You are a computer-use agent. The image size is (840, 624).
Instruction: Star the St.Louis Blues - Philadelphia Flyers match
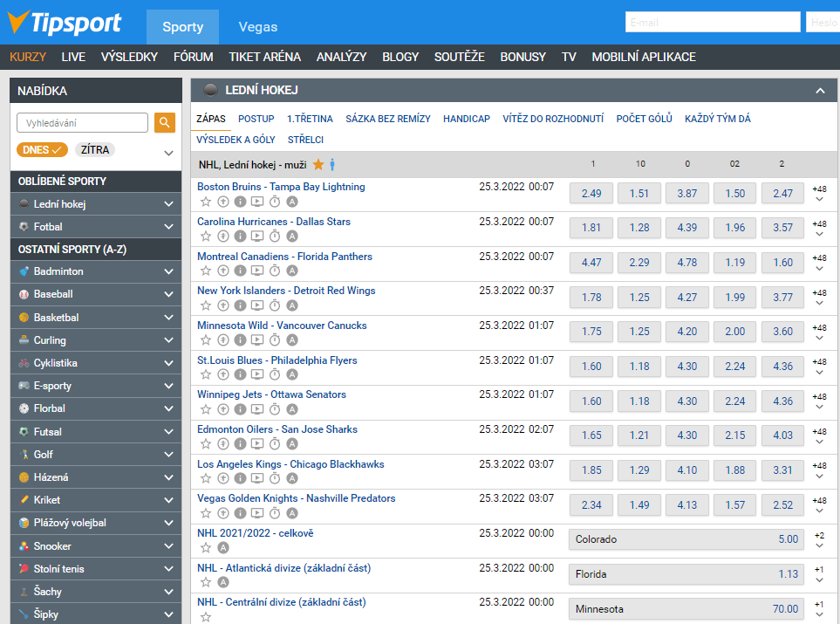206,374
